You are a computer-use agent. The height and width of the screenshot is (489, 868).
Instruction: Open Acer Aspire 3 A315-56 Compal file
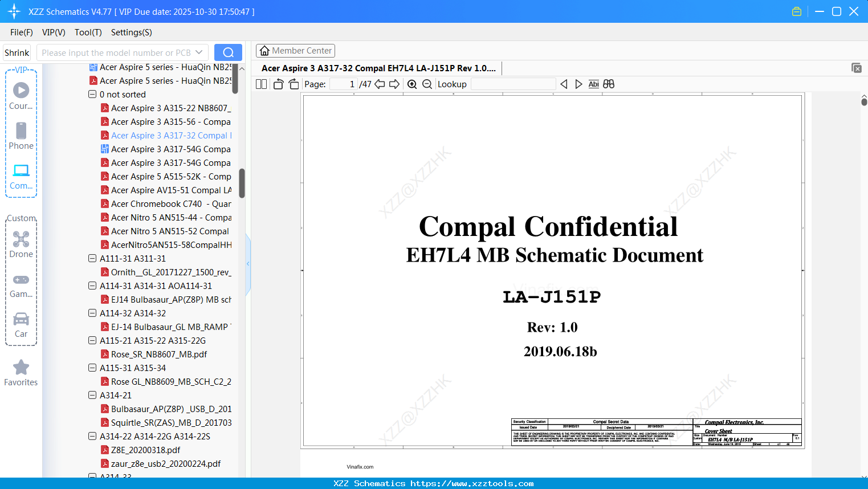(166, 121)
